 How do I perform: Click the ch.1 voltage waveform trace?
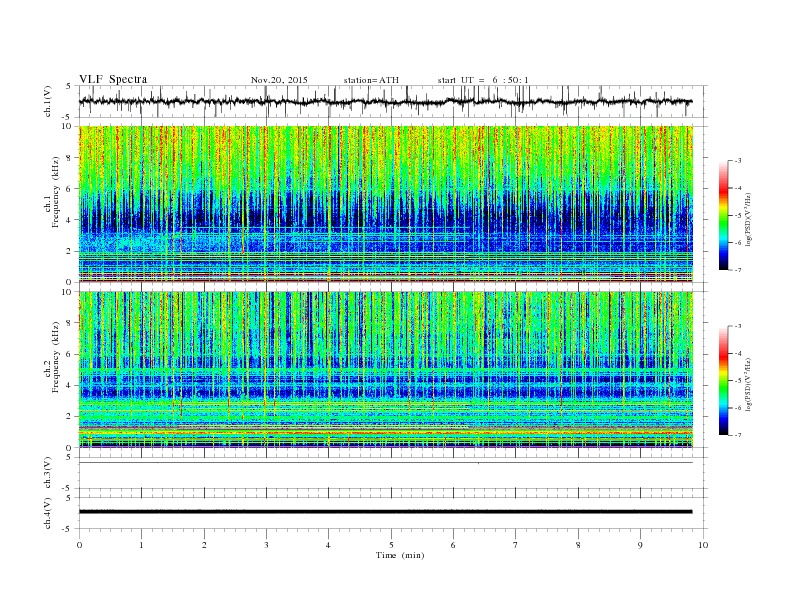(385, 101)
